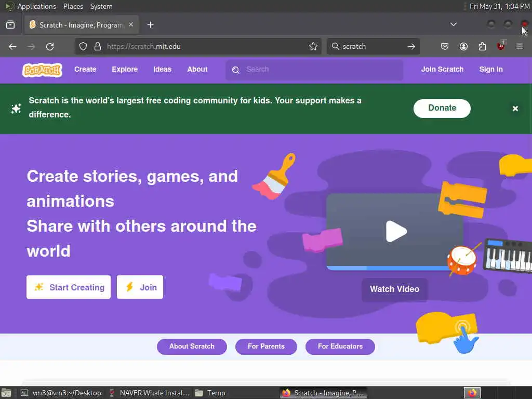The height and width of the screenshot is (399, 532).
Task: Click the site security padlock icon
Action: [x=98, y=46]
